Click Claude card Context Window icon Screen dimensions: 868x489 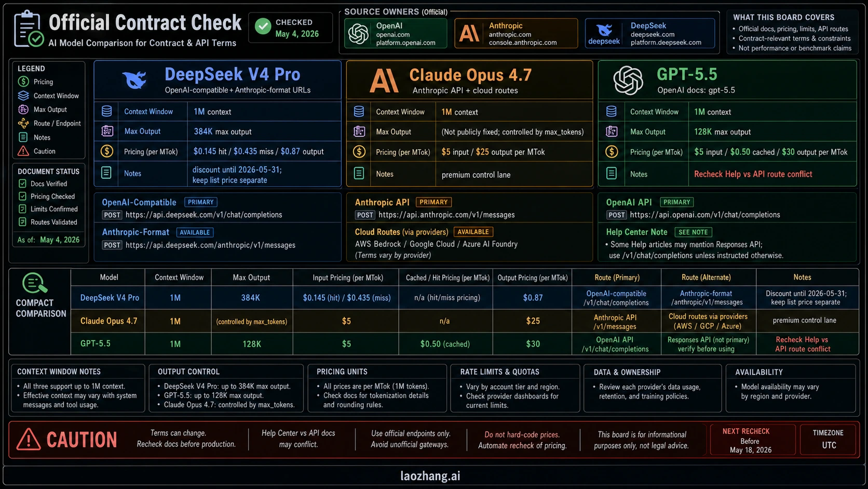click(x=359, y=112)
